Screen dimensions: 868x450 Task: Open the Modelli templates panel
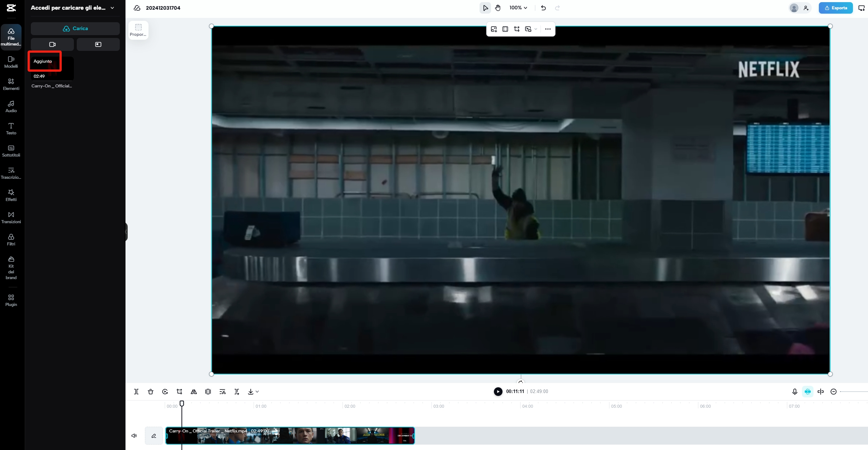click(11, 62)
